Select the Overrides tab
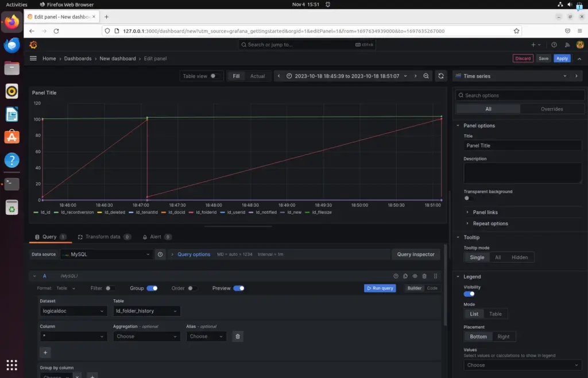This screenshot has height=378, width=588. (552, 109)
